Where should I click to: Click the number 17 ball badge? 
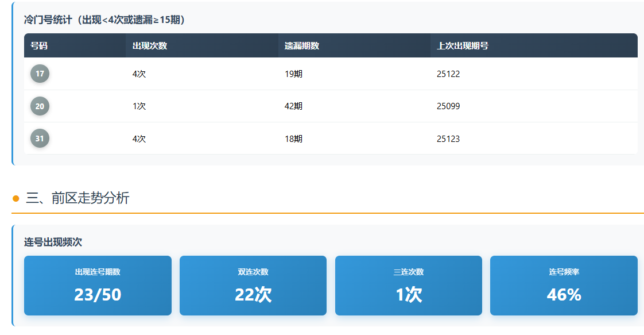click(x=40, y=74)
